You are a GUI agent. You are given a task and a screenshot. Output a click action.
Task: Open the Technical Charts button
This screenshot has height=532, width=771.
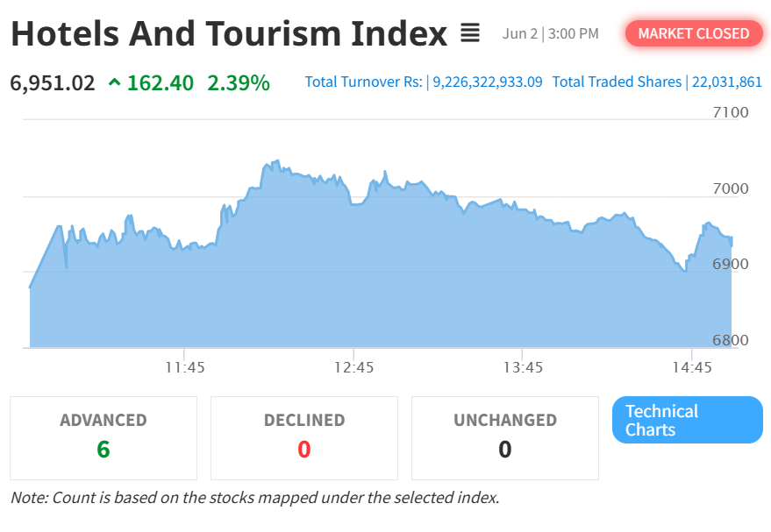click(688, 420)
